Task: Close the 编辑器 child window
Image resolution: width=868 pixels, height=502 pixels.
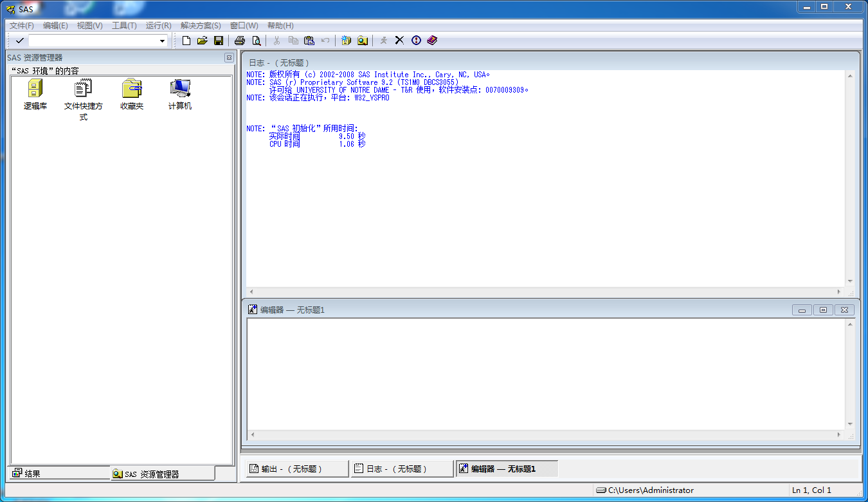Action: pyautogui.click(x=844, y=310)
